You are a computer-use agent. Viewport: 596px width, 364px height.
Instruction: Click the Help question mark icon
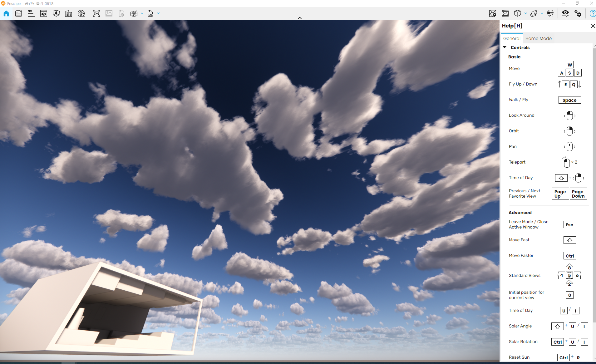point(592,13)
